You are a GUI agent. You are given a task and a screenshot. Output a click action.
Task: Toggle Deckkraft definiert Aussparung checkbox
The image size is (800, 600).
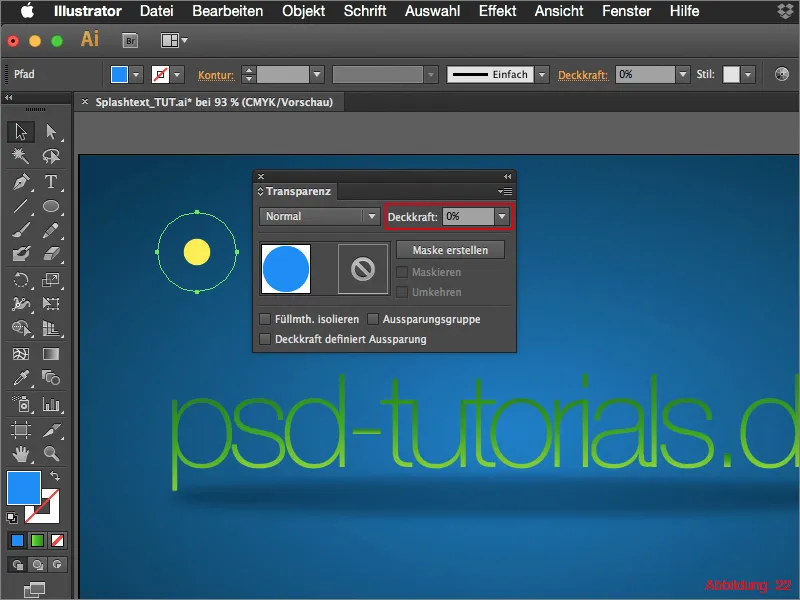coord(265,339)
